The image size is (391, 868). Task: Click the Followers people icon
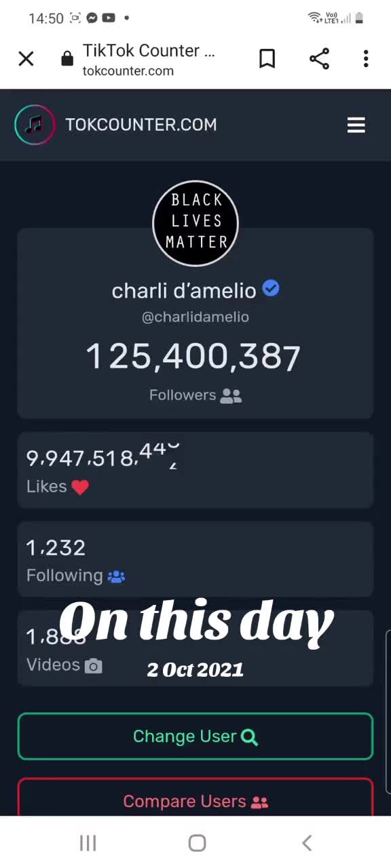click(231, 396)
